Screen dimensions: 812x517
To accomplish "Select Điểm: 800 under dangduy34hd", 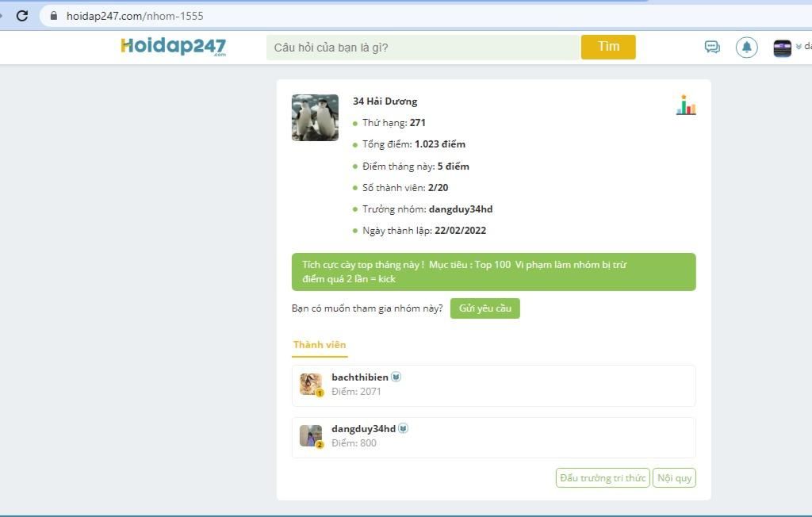I will tap(354, 443).
